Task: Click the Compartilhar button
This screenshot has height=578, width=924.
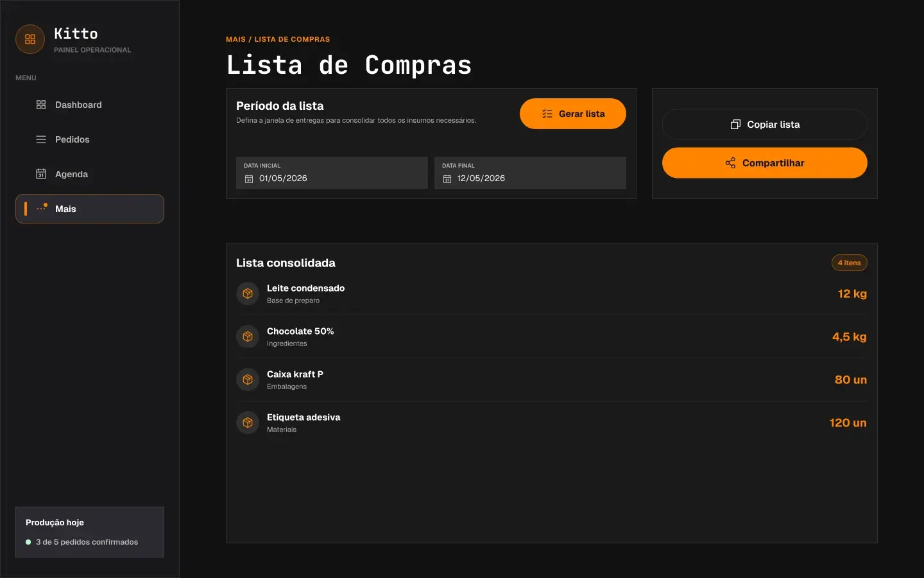Action: coord(765,163)
